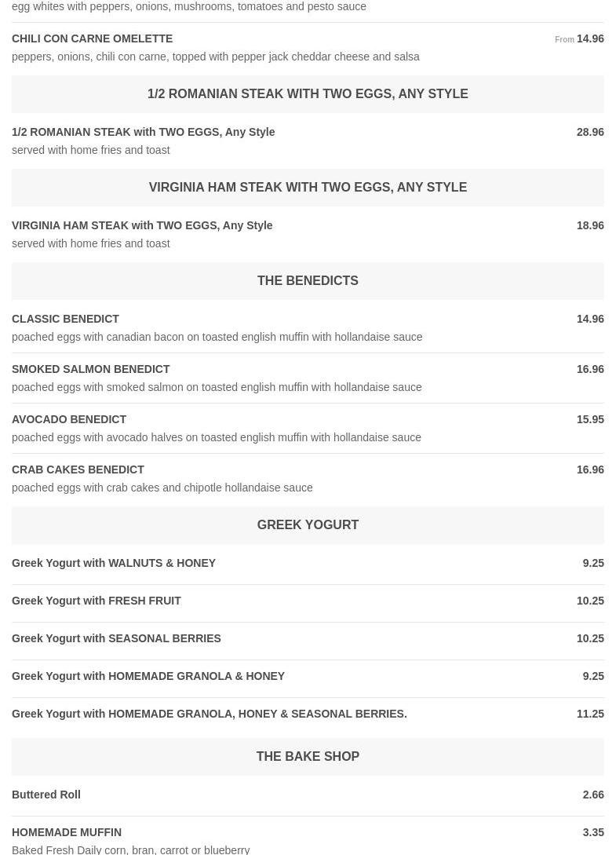Viewport: 616px width, 855px height.
Task: Select the Smoked Salmon Benedict item
Action: 91,369
